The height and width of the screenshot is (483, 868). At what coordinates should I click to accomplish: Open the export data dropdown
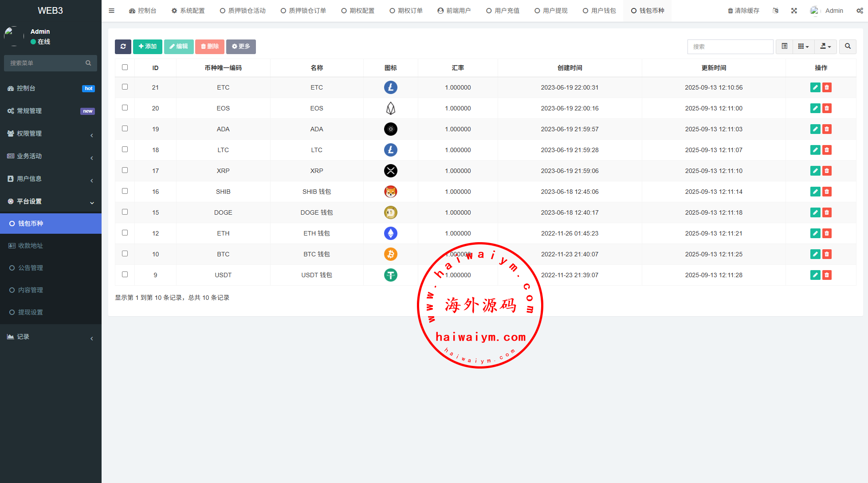825,47
